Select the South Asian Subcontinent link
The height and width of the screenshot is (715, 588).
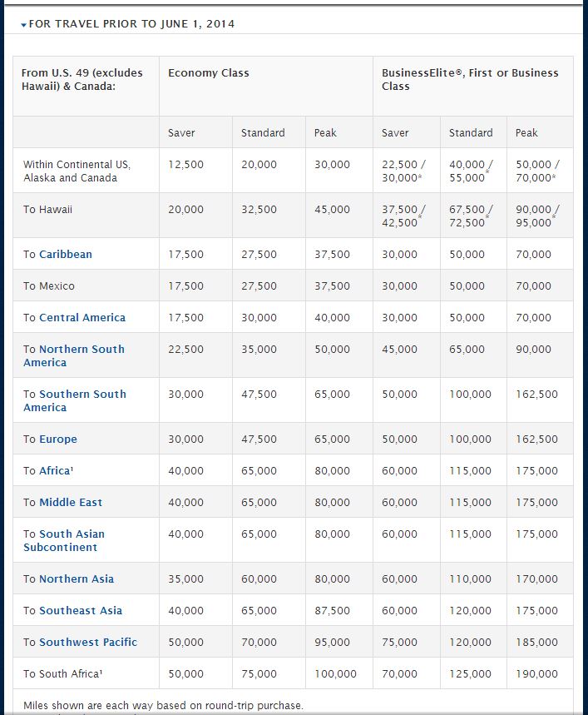(x=64, y=540)
